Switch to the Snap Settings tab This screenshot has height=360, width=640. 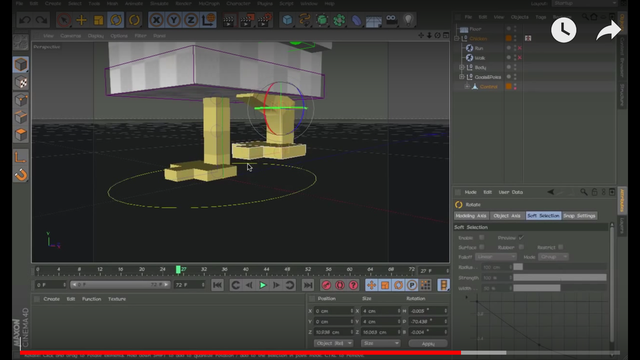pyautogui.click(x=579, y=216)
